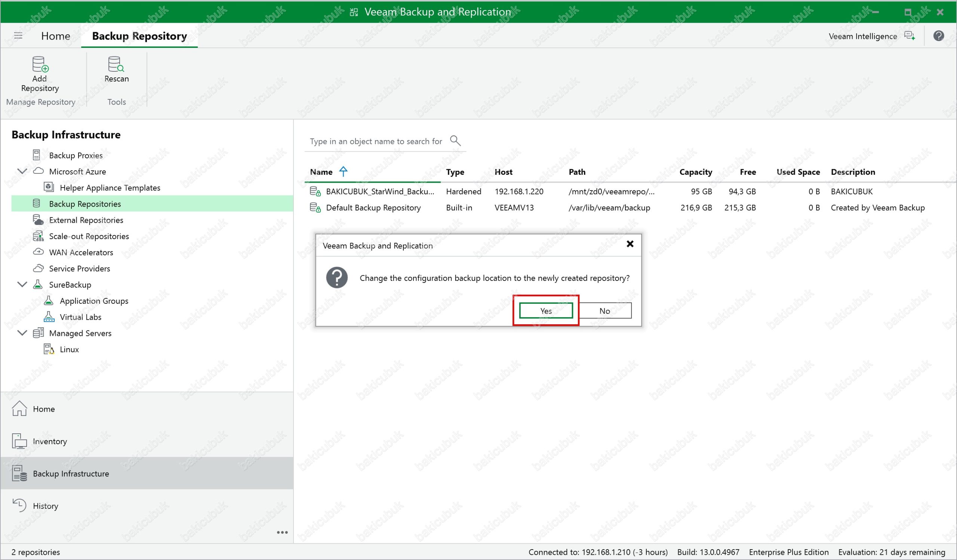957x560 pixels.
Task: Click the Helper Appliance Templates icon
Action: [49, 187]
